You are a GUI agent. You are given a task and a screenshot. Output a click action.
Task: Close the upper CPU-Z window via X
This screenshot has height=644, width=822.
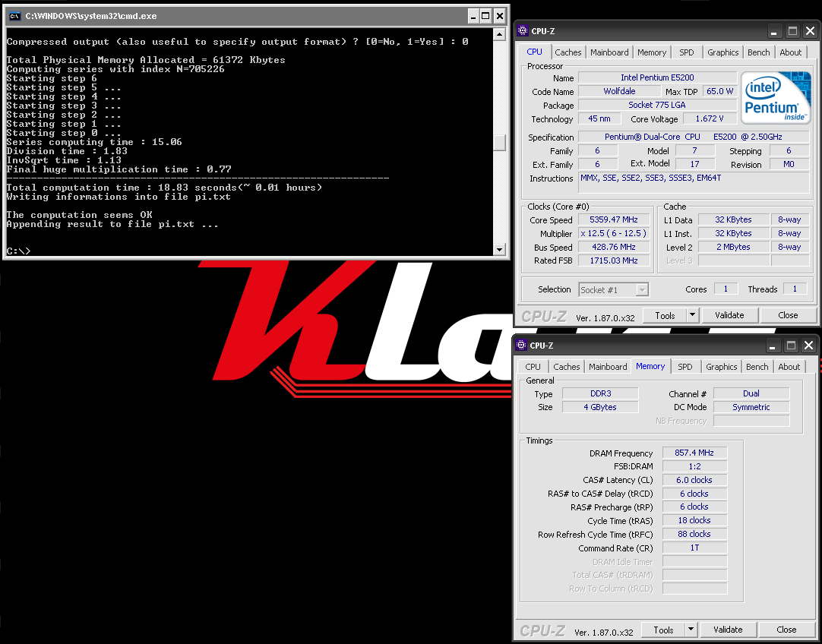point(809,31)
